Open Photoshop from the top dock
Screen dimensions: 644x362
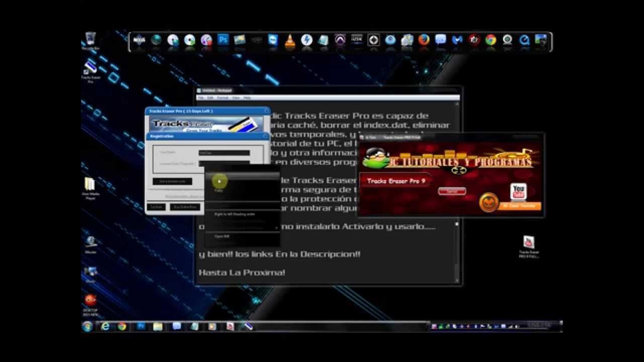point(223,40)
